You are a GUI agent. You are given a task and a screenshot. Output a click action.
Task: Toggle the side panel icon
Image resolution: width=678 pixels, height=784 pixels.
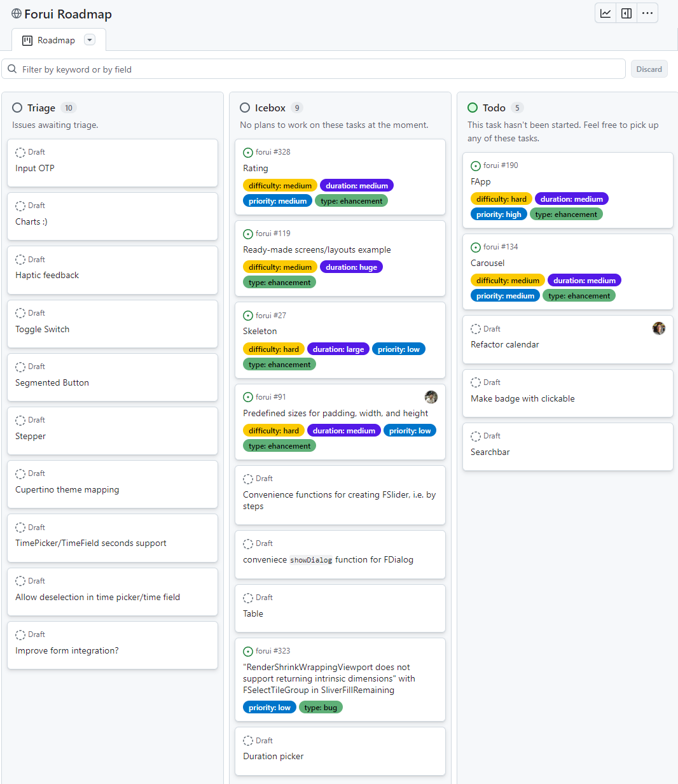[626, 13]
